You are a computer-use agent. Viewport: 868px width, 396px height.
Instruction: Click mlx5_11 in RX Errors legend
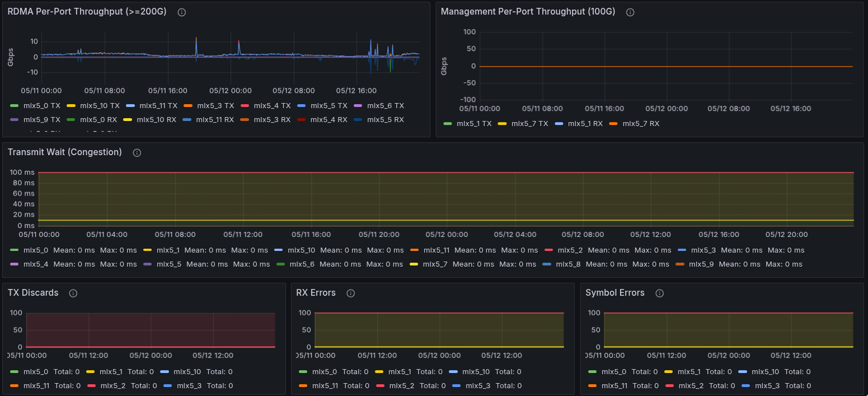coord(325,385)
